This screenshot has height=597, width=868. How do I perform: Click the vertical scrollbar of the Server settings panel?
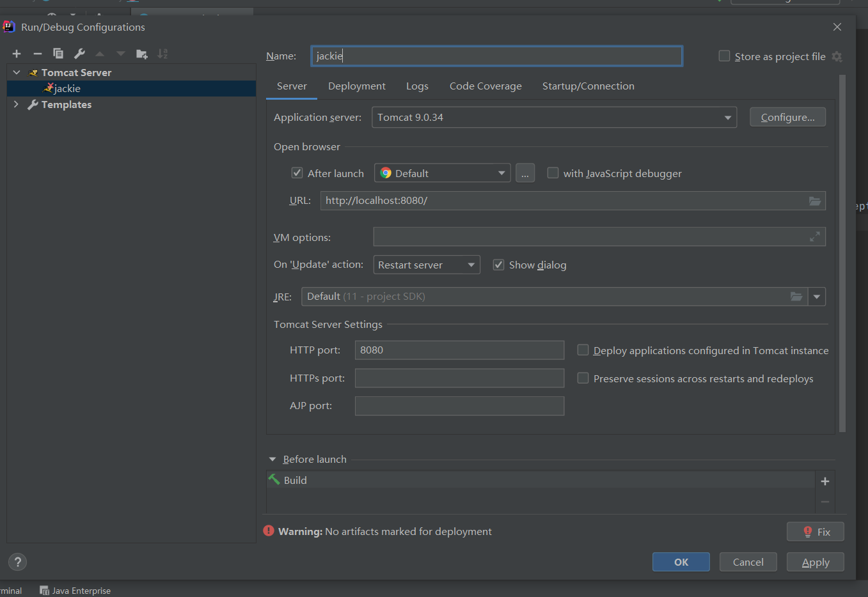[842, 253]
